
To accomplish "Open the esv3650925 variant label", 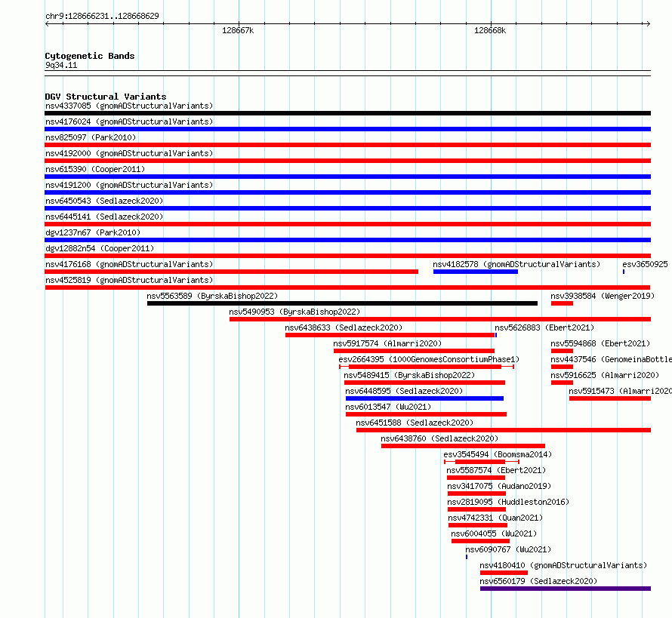I will coord(645,264).
